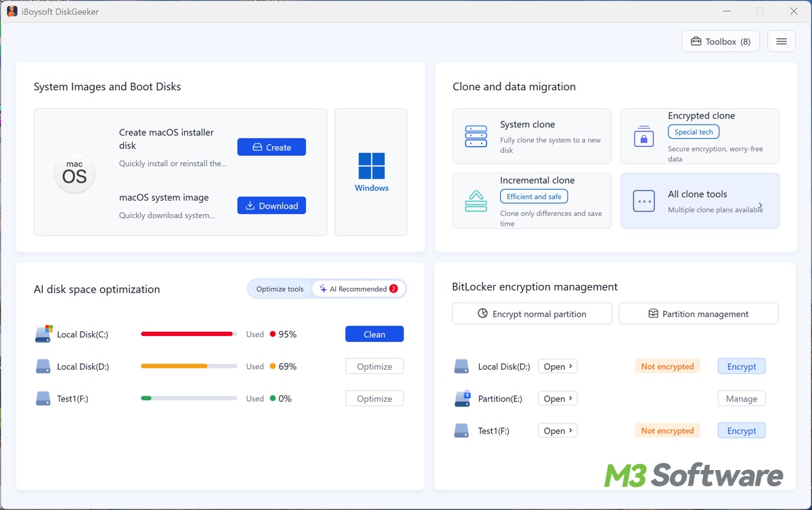The width and height of the screenshot is (812, 510).
Task: Click the red usage bar for Local Disk(C:)
Action: pos(187,334)
